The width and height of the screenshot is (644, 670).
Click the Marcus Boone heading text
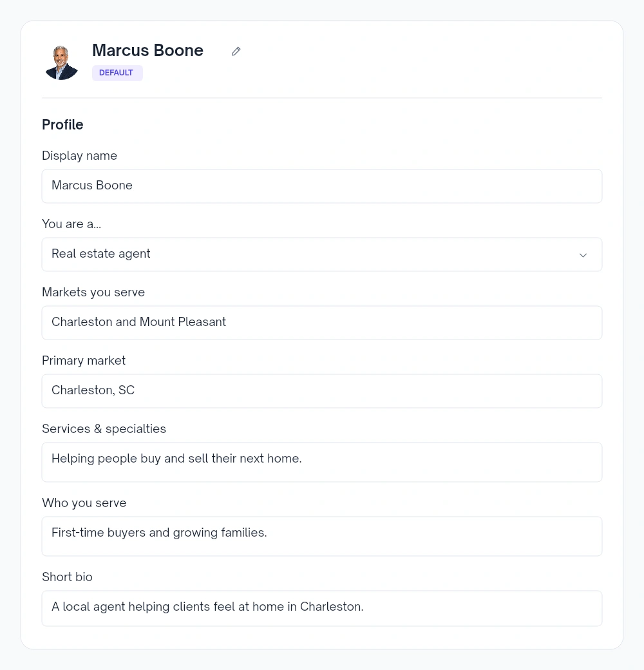click(147, 50)
